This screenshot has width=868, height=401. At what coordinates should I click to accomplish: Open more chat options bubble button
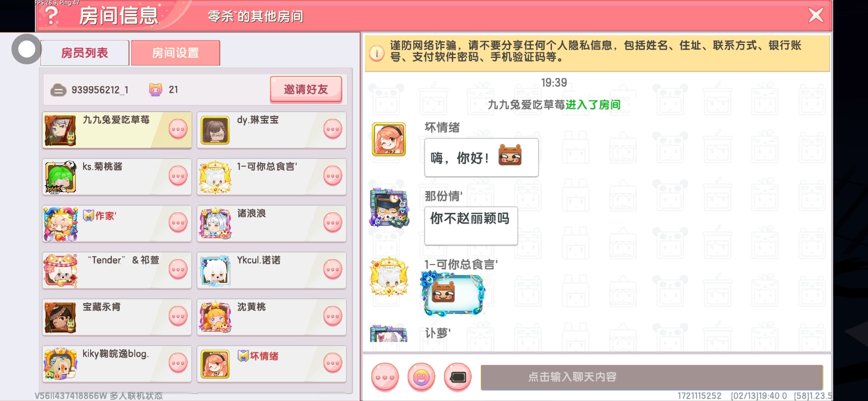click(x=385, y=377)
